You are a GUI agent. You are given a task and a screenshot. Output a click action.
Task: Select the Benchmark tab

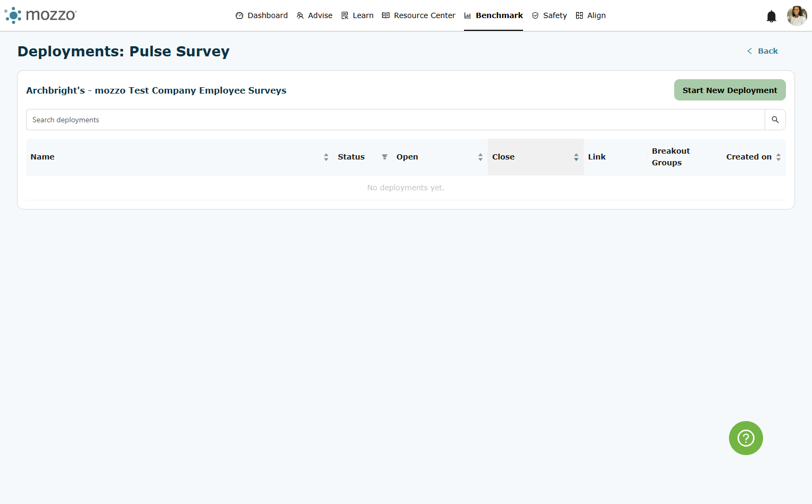pos(493,15)
